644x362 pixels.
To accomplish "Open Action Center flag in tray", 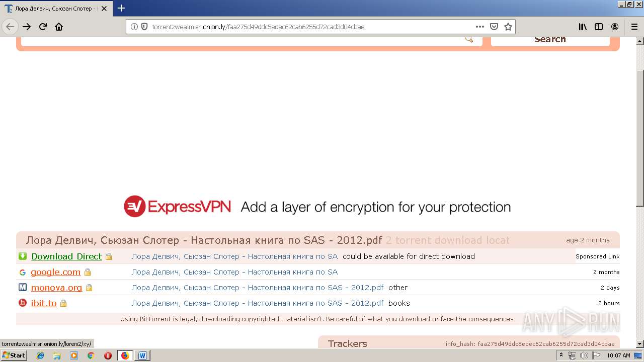I will [596, 355].
